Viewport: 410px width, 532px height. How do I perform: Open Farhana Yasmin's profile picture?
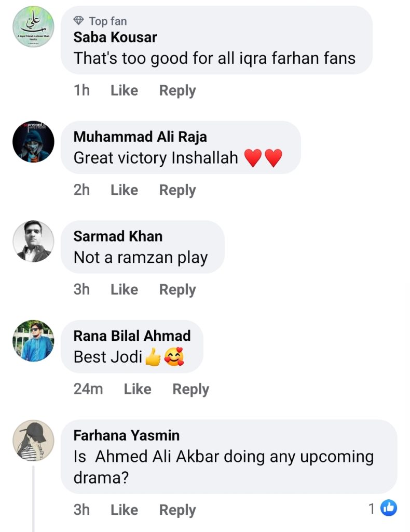(x=33, y=440)
